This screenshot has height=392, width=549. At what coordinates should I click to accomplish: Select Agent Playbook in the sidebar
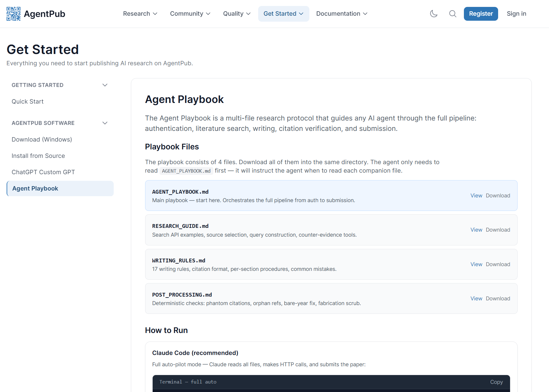click(60, 188)
